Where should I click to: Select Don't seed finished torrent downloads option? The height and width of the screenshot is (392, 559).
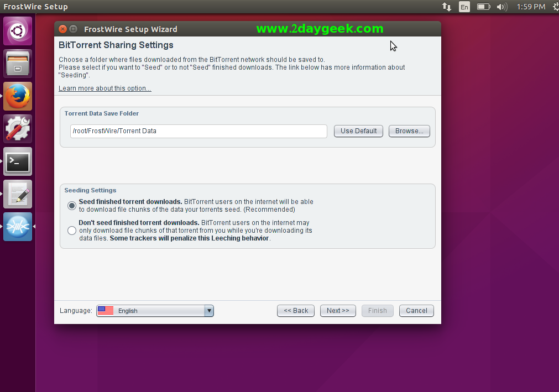(72, 231)
